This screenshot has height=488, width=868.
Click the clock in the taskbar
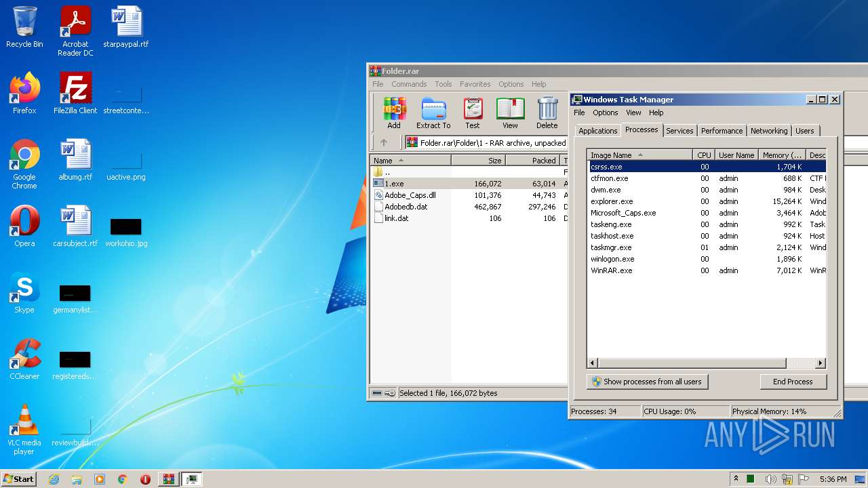[x=833, y=479]
